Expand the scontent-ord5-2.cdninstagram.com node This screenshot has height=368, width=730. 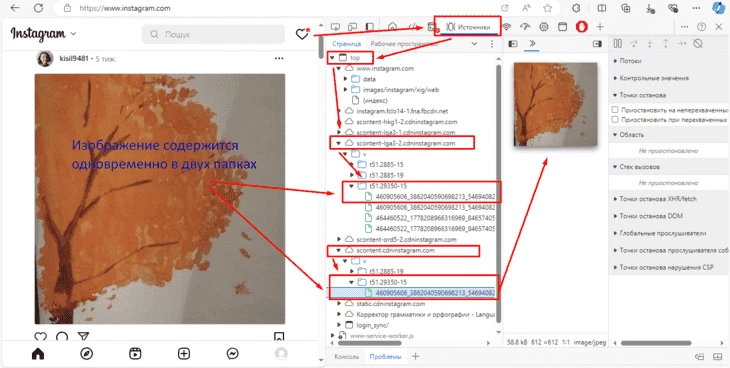[x=339, y=239]
